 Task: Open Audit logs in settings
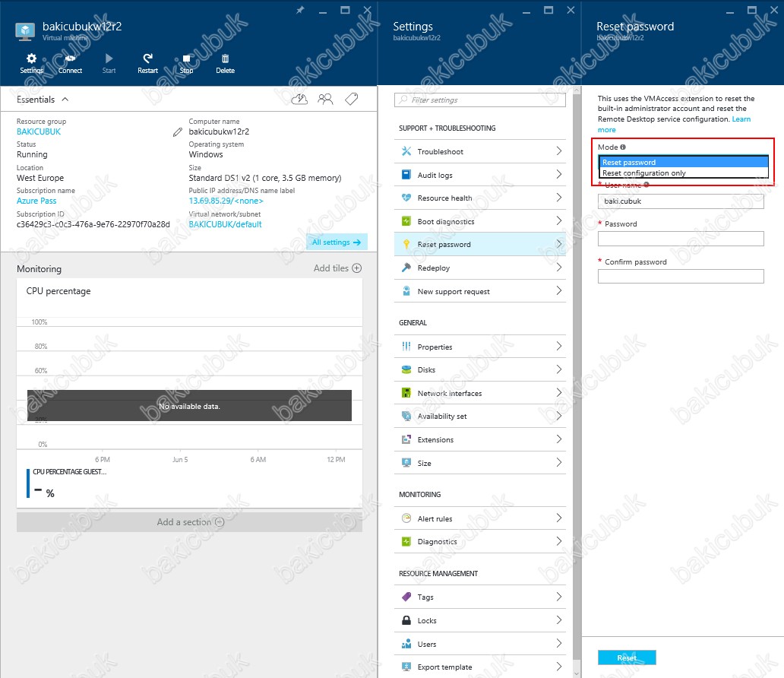click(480, 175)
